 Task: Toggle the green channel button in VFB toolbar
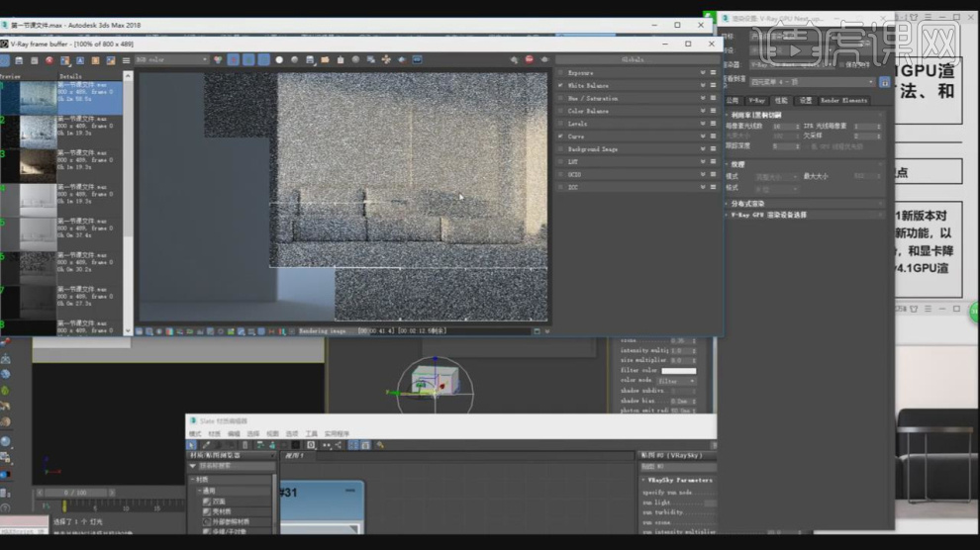[x=248, y=60]
